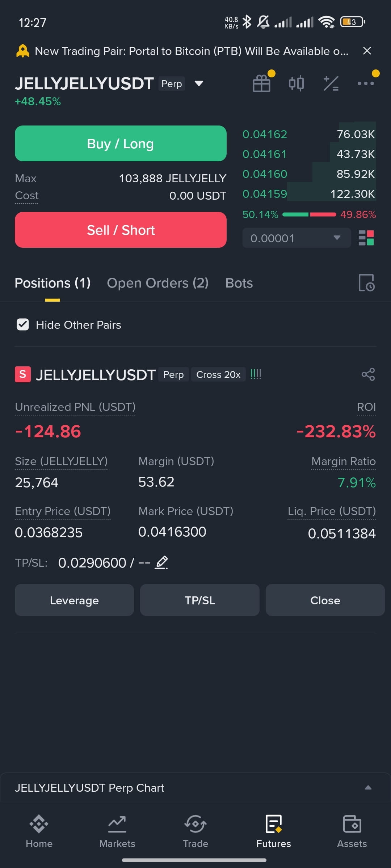The image size is (391, 868).
Task: Open the three-dot more options menu
Action: [x=366, y=83]
